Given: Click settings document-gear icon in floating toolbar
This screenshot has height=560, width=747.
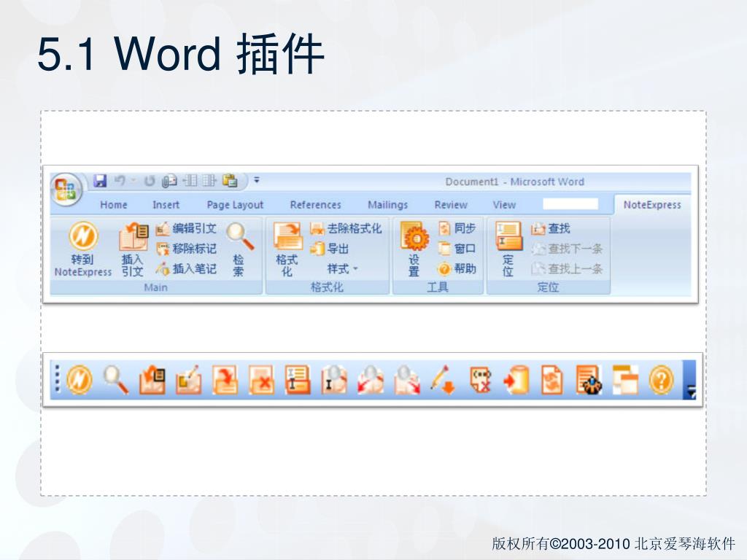Looking at the screenshot, I should [589, 380].
